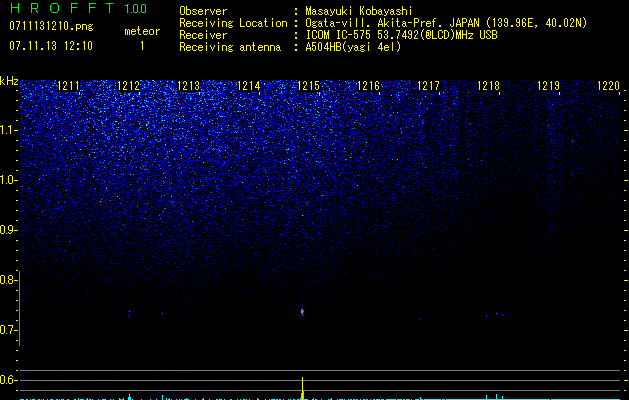Click the Receiver ICOM IC-575 text
This screenshot has height=400, width=629.
pyautogui.click(x=401, y=35)
